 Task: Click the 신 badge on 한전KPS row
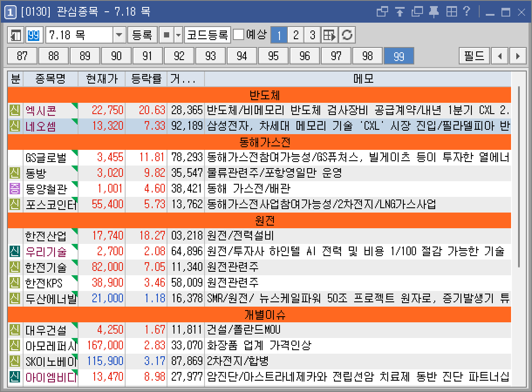[x=15, y=283]
